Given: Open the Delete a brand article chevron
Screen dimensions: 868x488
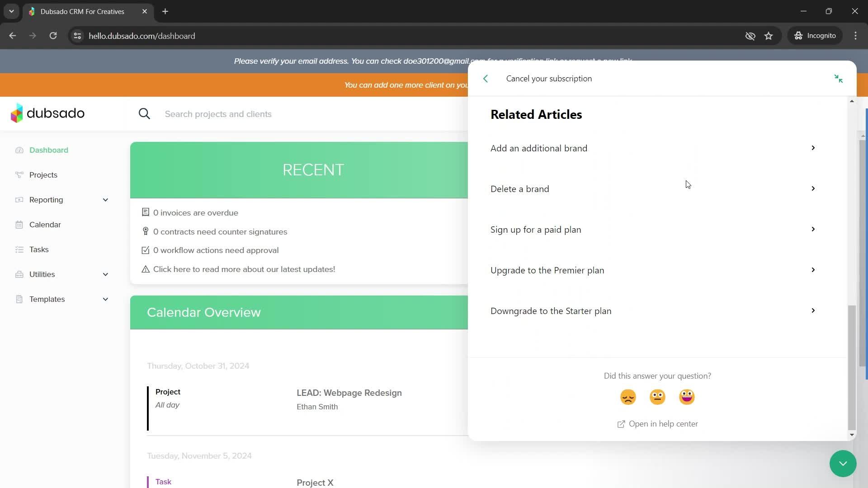Looking at the screenshot, I should (x=813, y=188).
